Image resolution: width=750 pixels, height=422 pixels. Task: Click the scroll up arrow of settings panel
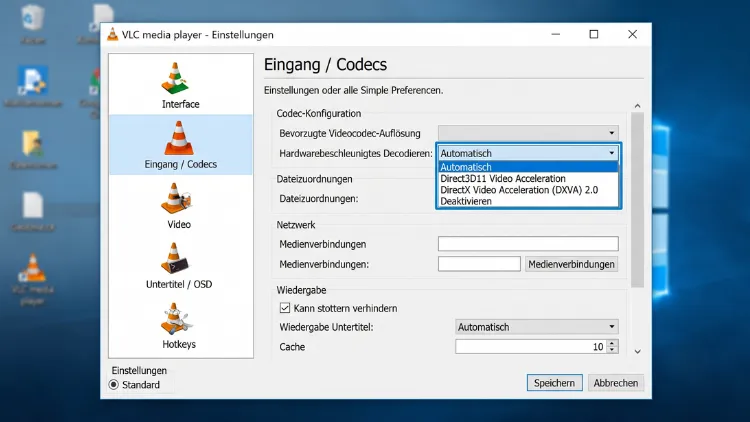(637, 106)
